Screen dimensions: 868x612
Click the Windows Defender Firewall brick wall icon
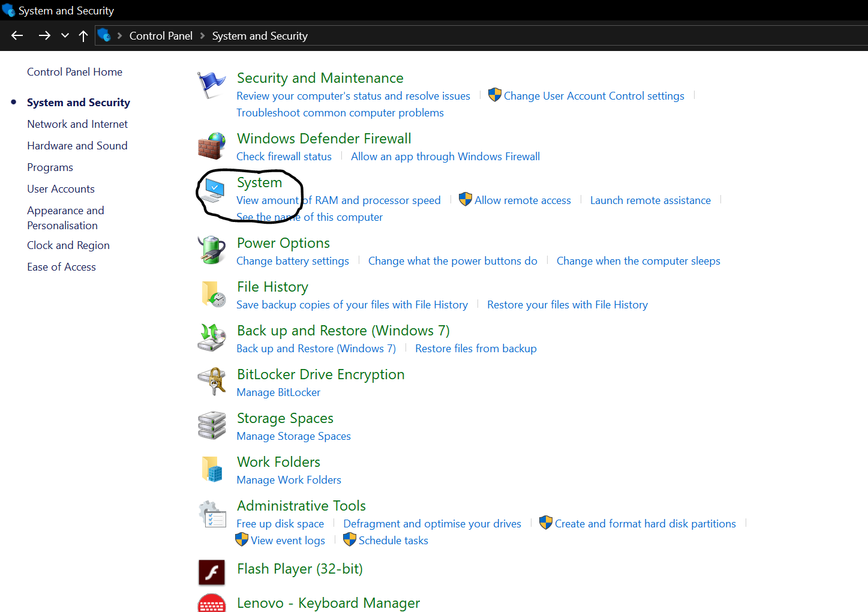coord(212,146)
